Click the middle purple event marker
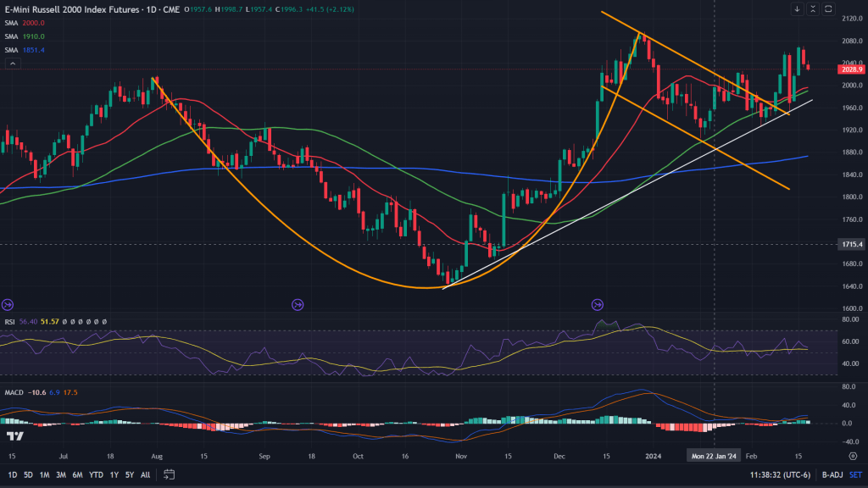Image resolution: width=868 pixels, height=488 pixels. point(298,304)
